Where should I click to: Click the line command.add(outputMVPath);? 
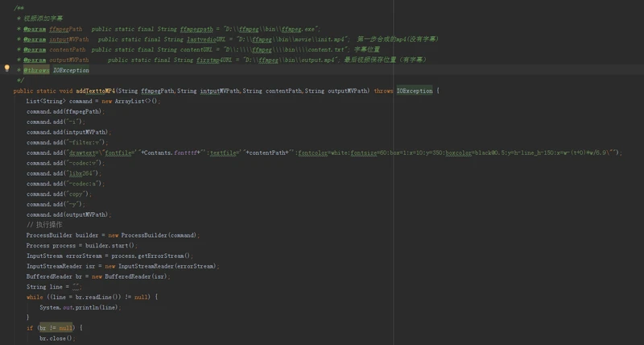click(x=69, y=214)
